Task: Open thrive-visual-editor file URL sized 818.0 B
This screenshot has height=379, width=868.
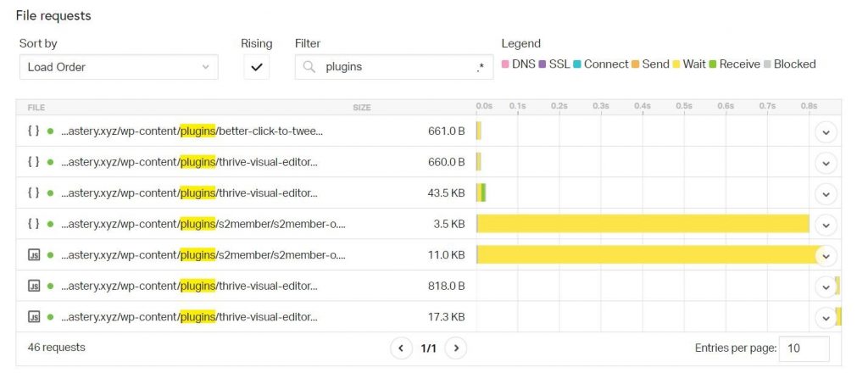Action: coord(190,287)
